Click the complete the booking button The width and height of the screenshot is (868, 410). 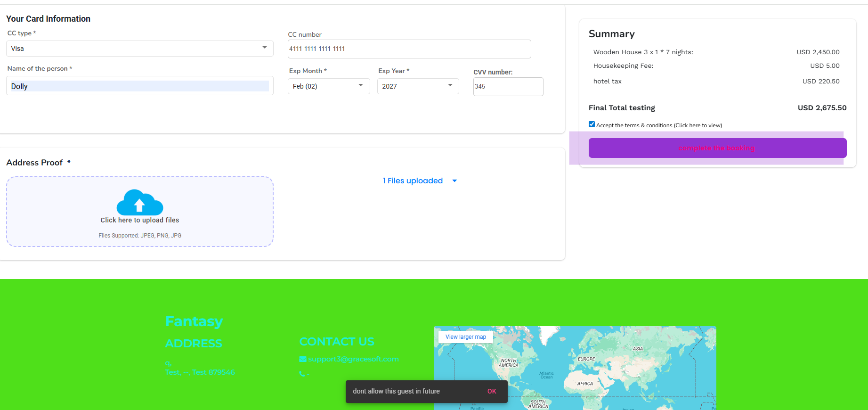[x=717, y=148]
